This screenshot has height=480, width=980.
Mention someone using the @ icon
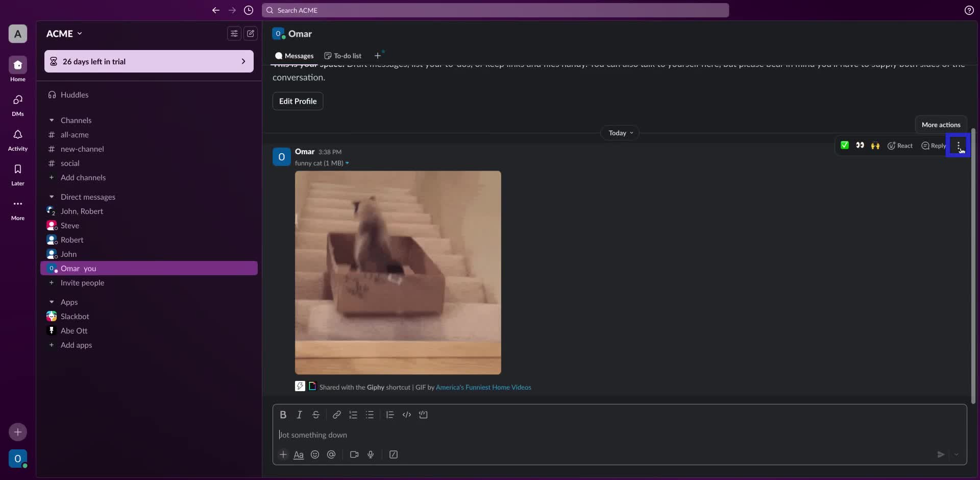coord(331,454)
